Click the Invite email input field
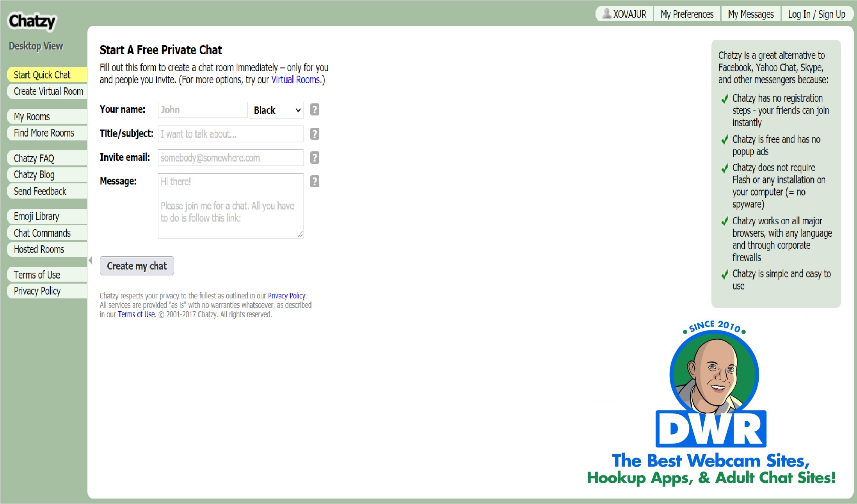 coord(231,158)
